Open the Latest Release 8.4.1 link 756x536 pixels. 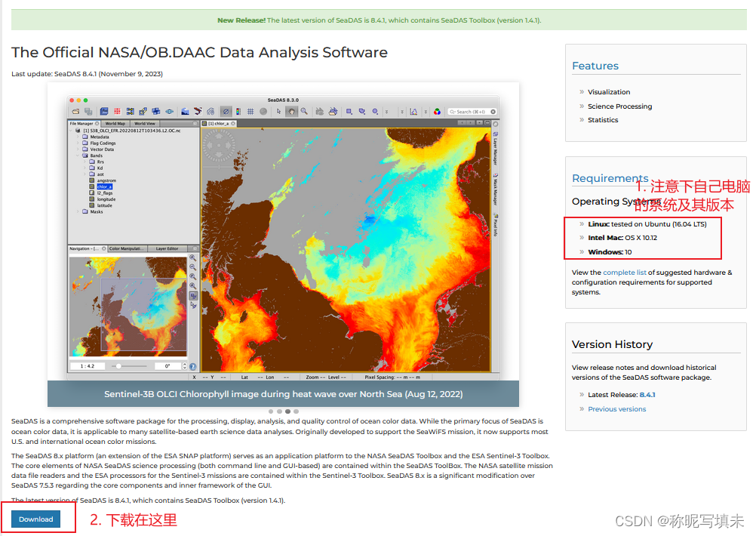click(x=647, y=395)
